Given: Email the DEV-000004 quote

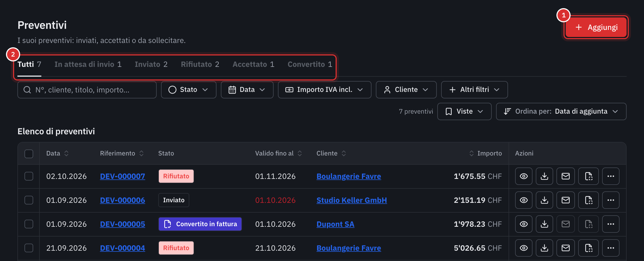Looking at the screenshot, I should 565,248.
